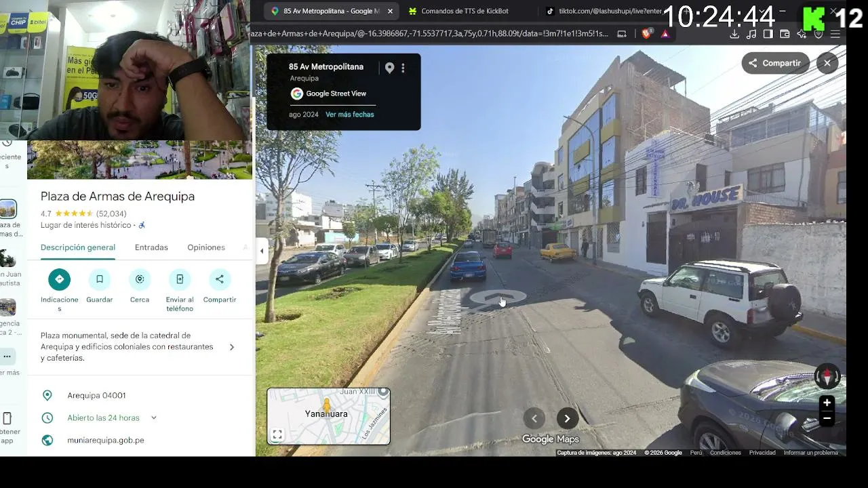Expand the minimap to fullscreen
Screen dimensions: 868x488
[277, 434]
